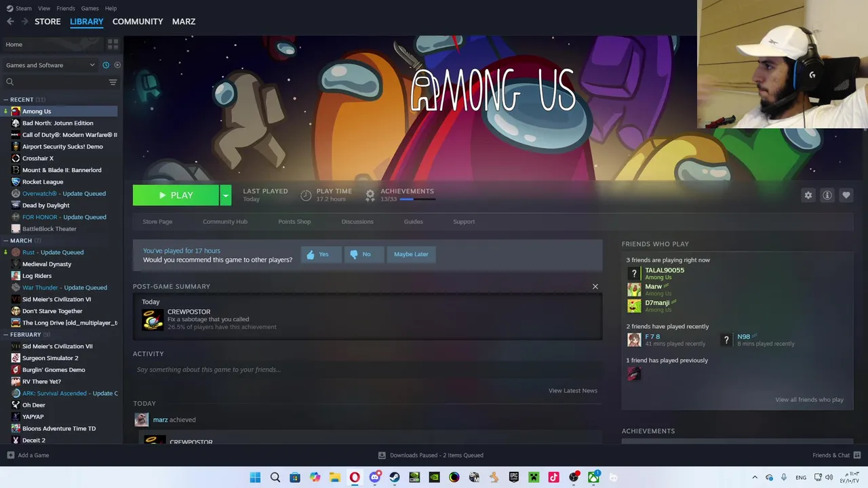Open the collections grid view icon
This screenshot has width=868, height=488.
point(113,44)
